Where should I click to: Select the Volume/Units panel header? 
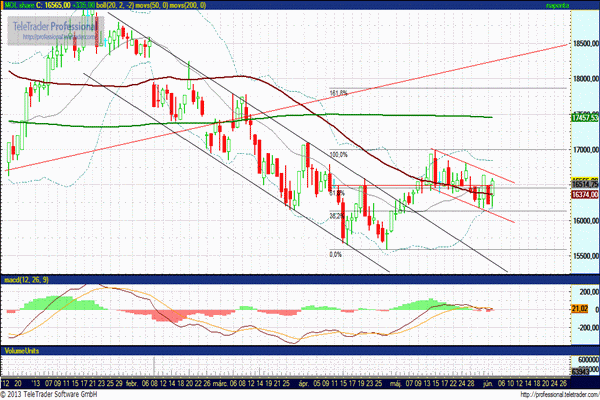[23, 351]
